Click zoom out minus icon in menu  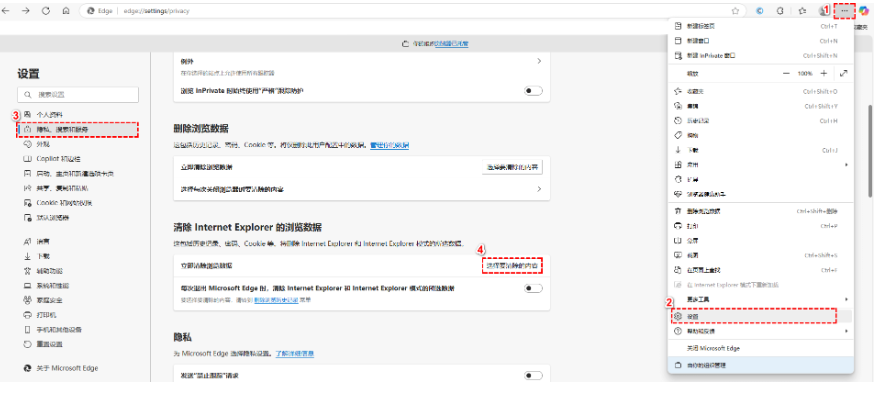pos(786,73)
